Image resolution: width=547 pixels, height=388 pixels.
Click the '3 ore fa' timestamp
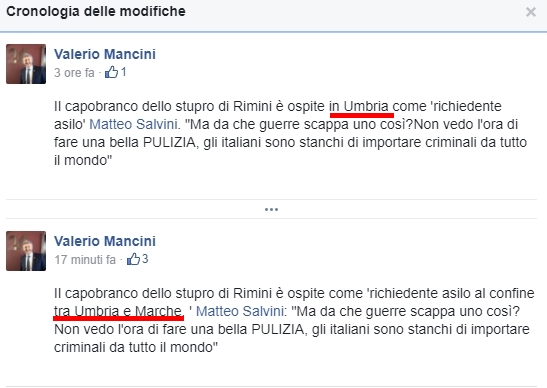coord(74,73)
